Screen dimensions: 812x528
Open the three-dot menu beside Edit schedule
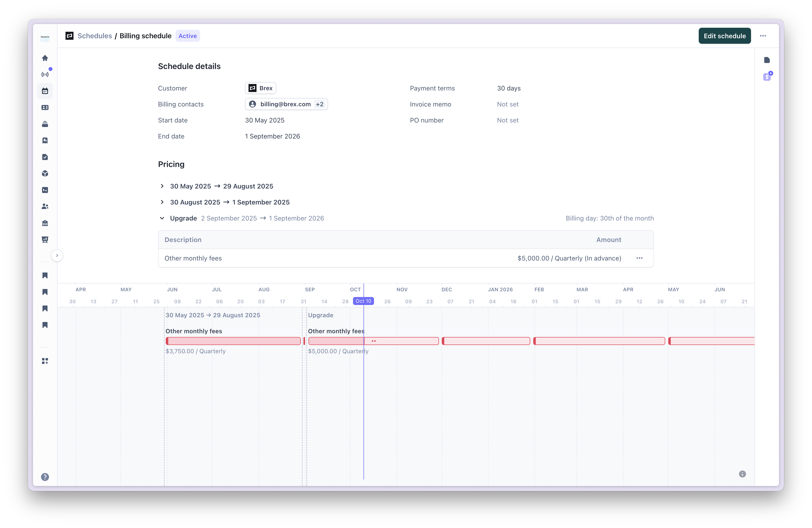[762, 36]
